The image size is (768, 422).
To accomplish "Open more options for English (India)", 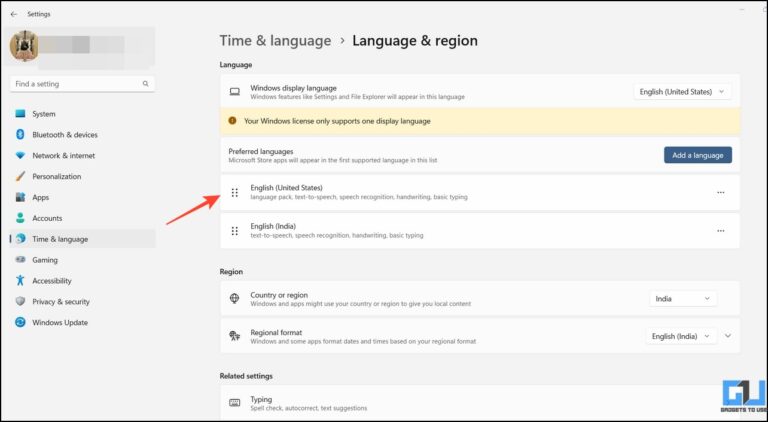I will [x=720, y=230].
